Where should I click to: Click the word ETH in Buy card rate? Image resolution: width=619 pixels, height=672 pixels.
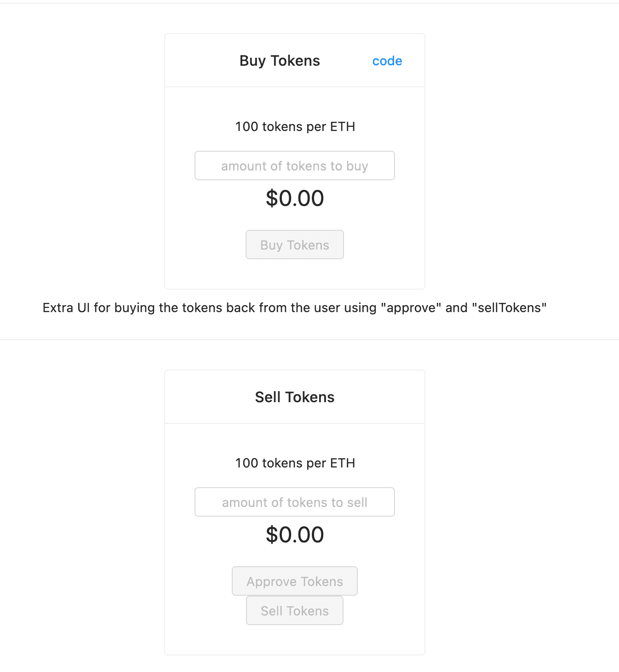coord(343,127)
